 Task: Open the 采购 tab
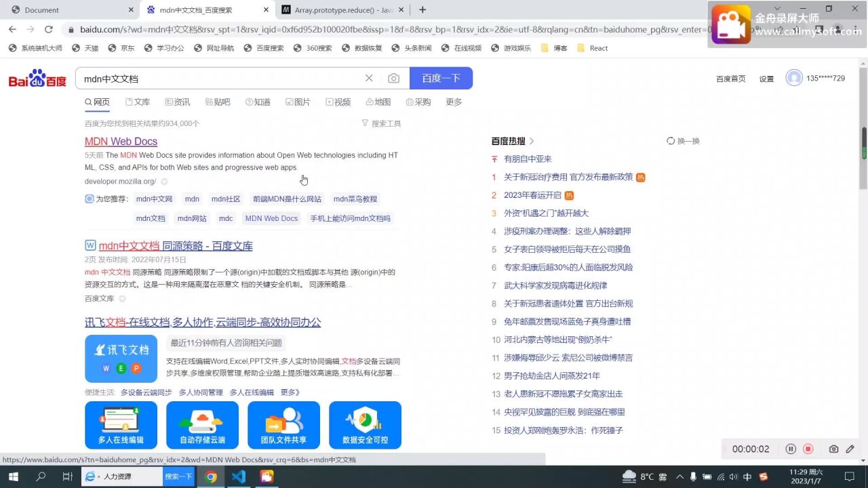[x=418, y=102]
